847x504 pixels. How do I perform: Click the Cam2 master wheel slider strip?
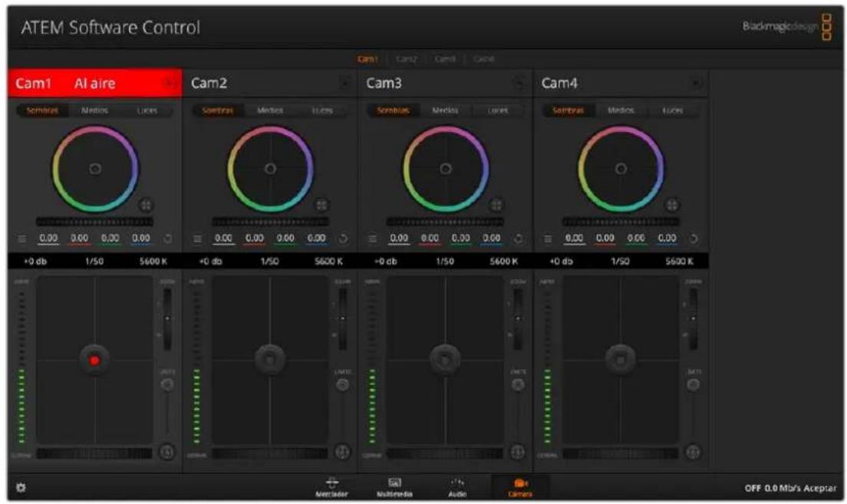coord(270,222)
